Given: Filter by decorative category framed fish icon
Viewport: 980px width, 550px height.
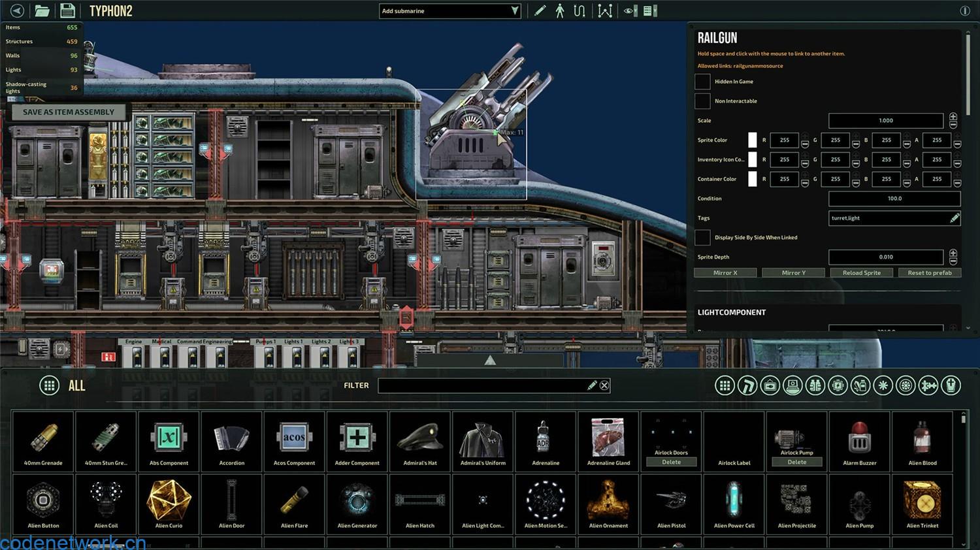Looking at the screenshot, I should click(x=770, y=385).
